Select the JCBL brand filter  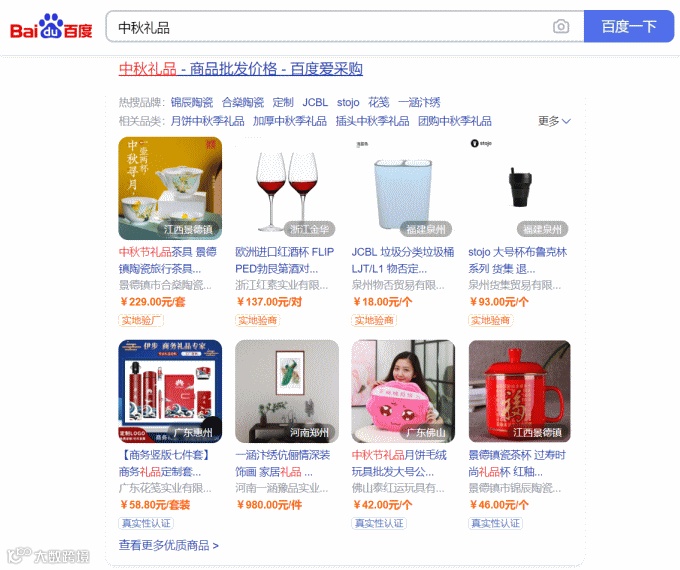pyautogui.click(x=315, y=102)
